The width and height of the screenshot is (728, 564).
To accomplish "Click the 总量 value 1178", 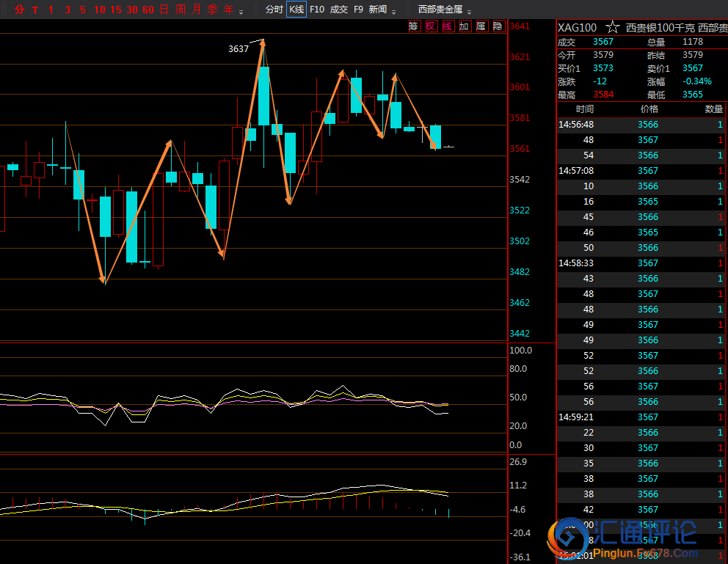I will [693, 42].
